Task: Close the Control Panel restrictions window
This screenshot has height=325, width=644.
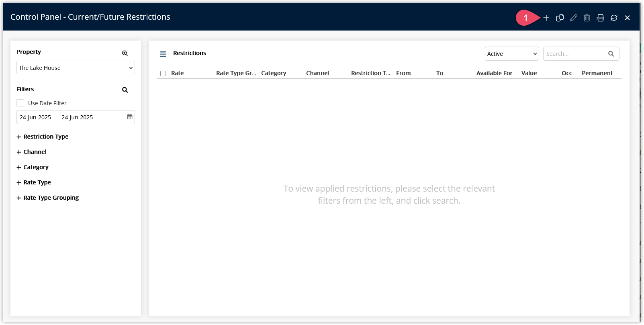Action: pyautogui.click(x=628, y=18)
